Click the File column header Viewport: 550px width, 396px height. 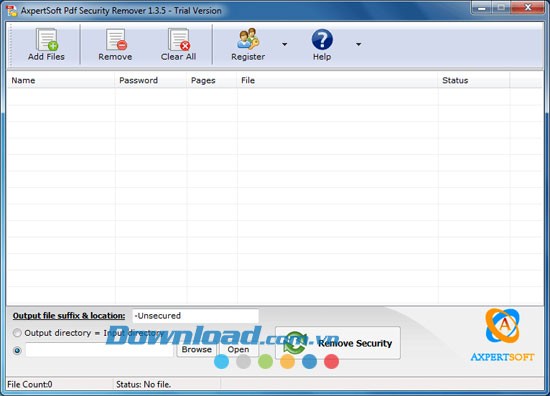(337, 80)
